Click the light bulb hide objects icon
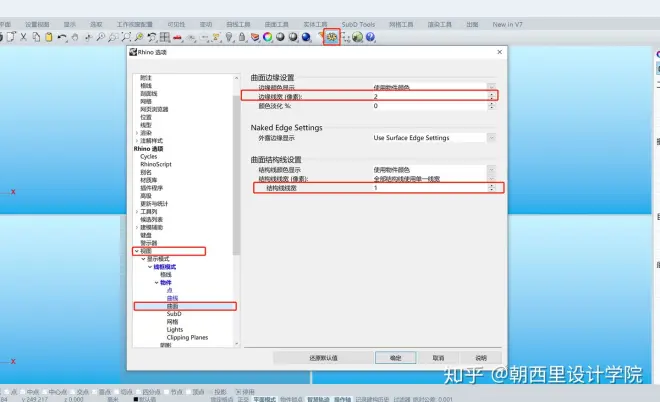 coord(229,37)
